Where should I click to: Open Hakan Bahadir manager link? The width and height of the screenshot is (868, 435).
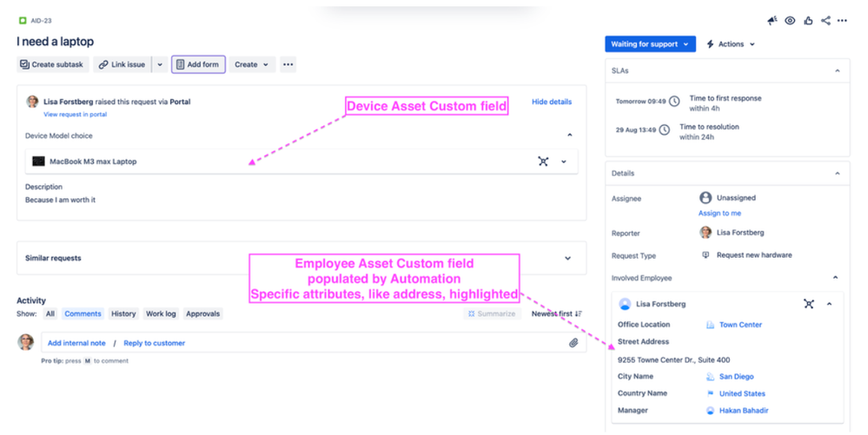[744, 411]
